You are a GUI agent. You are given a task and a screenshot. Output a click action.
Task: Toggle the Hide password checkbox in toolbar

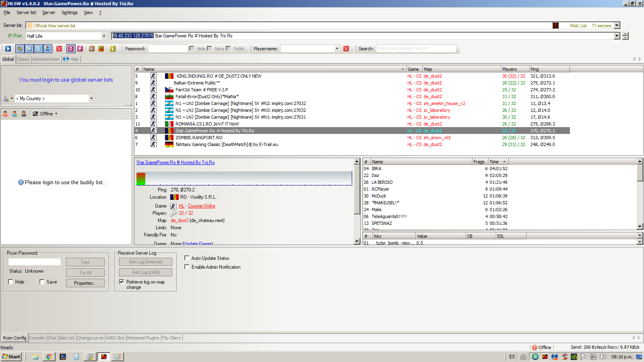click(192, 49)
